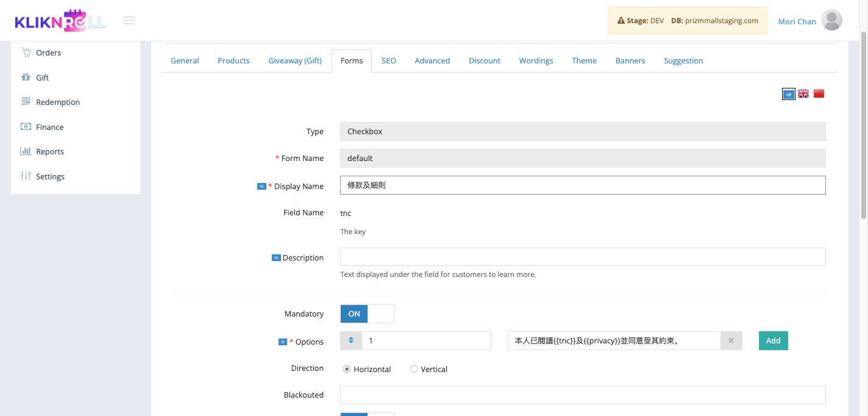The height and width of the screenshot is (416, 868).
Task: Click flag icon beside Options label
Action: click(283, 342)
